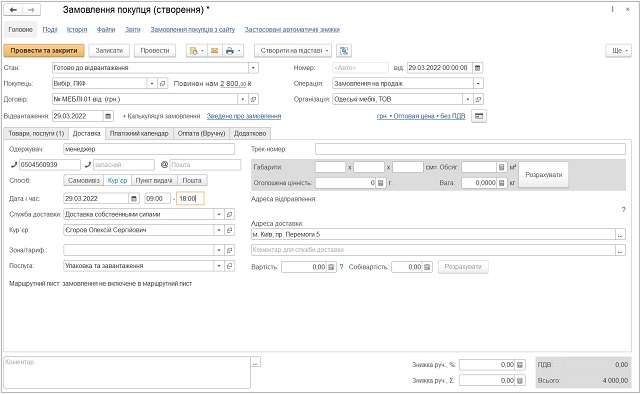Open calculator for Вартість field
The width and height of the screenshot is (640, 394).
coord(331,267)
